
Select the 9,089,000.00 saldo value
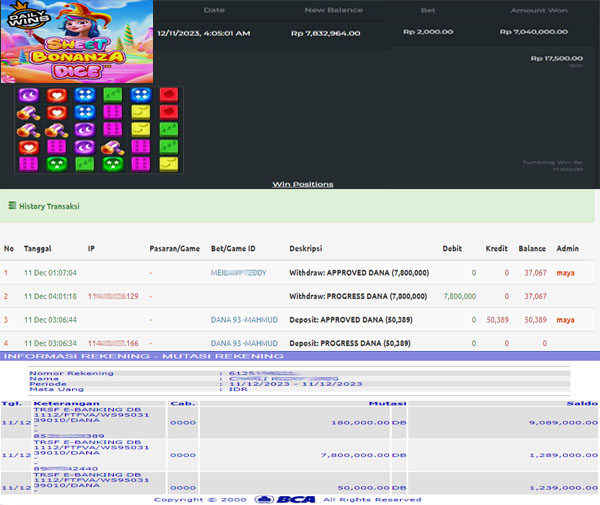[563, 423]
